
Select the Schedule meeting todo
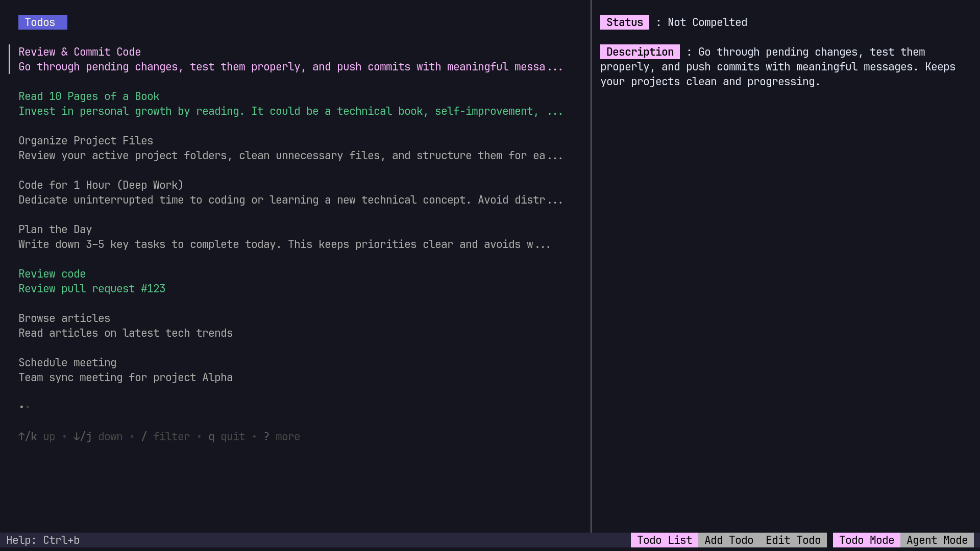(67, 363)
